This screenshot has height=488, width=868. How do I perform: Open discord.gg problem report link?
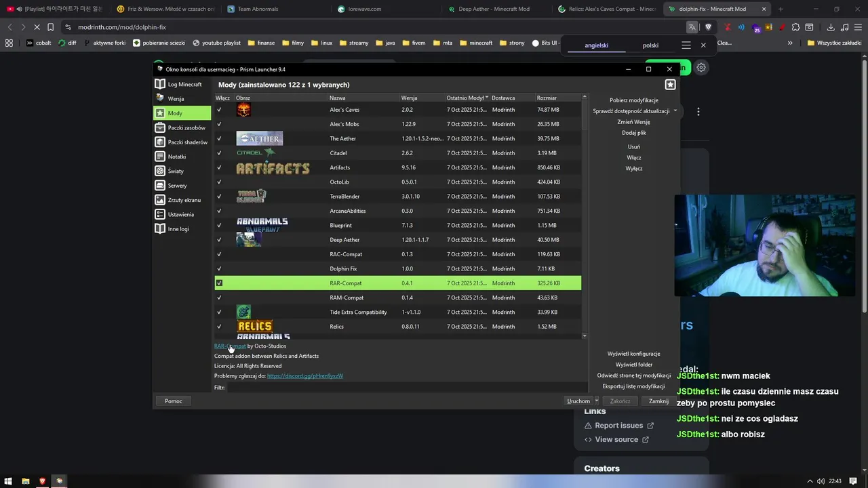(x=305, y=375)
